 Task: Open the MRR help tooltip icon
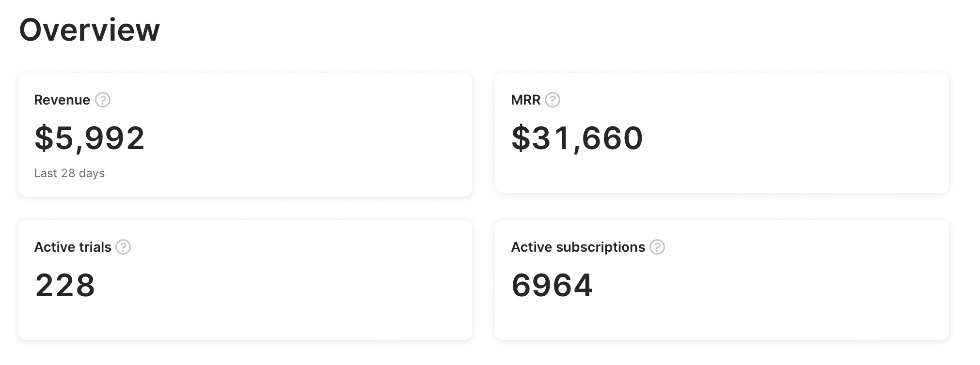coord(553,100)
